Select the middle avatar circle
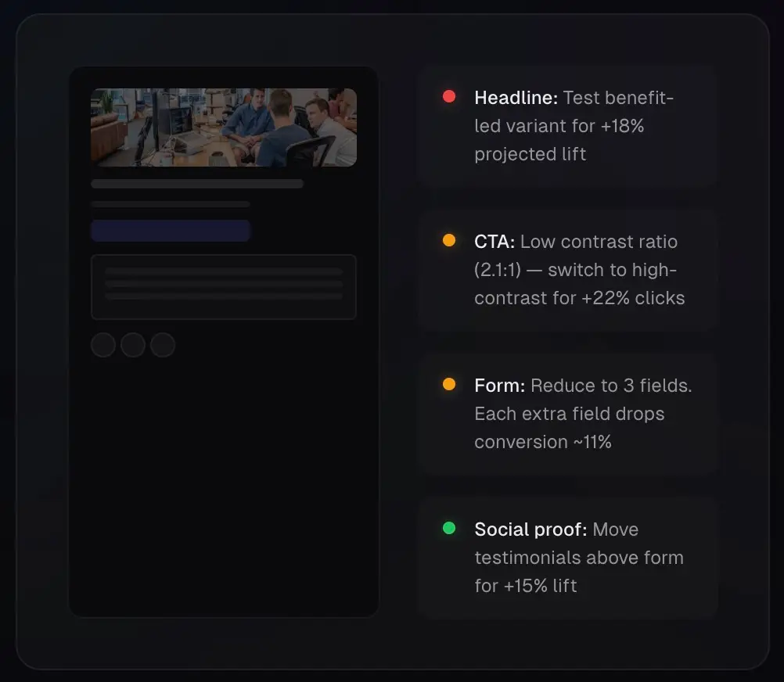784x682 pixels. pyautogui.click(x=132, y=344)
